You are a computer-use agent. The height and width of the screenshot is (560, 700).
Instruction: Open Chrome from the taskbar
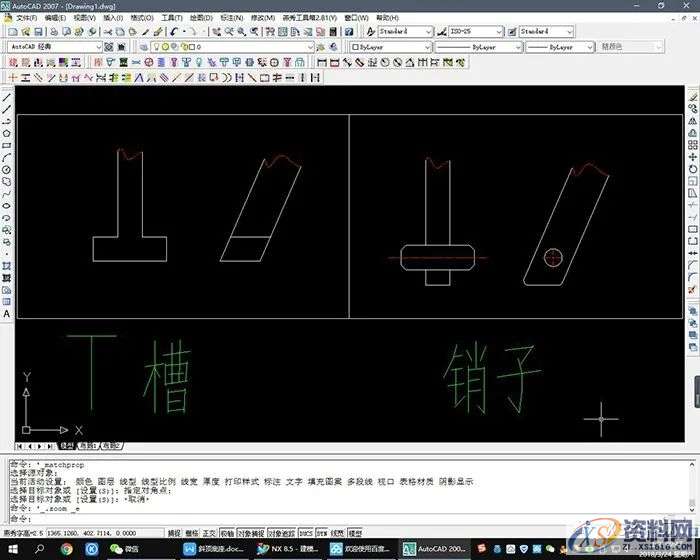pyautogui.click(x=67, y=549)
